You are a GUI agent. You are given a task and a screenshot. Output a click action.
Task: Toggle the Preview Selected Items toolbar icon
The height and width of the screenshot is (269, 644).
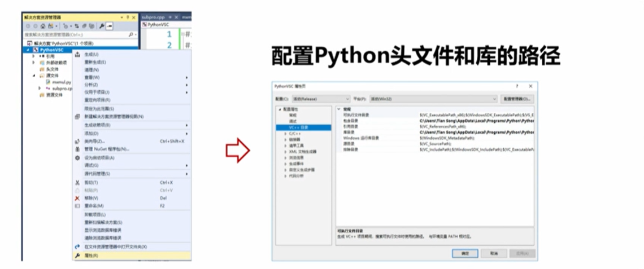[109, 26]
